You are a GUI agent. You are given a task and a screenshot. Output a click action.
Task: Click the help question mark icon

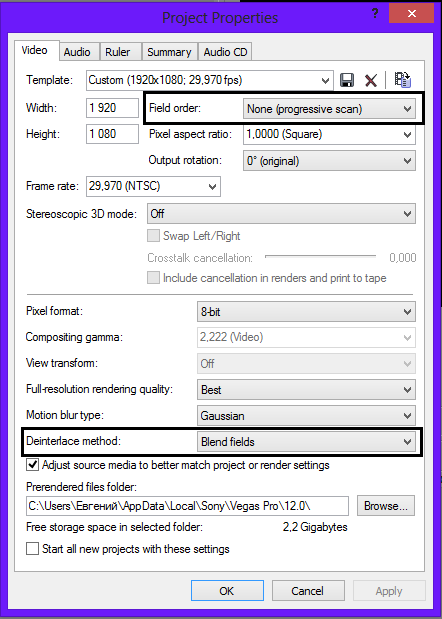tap(375, 14)
